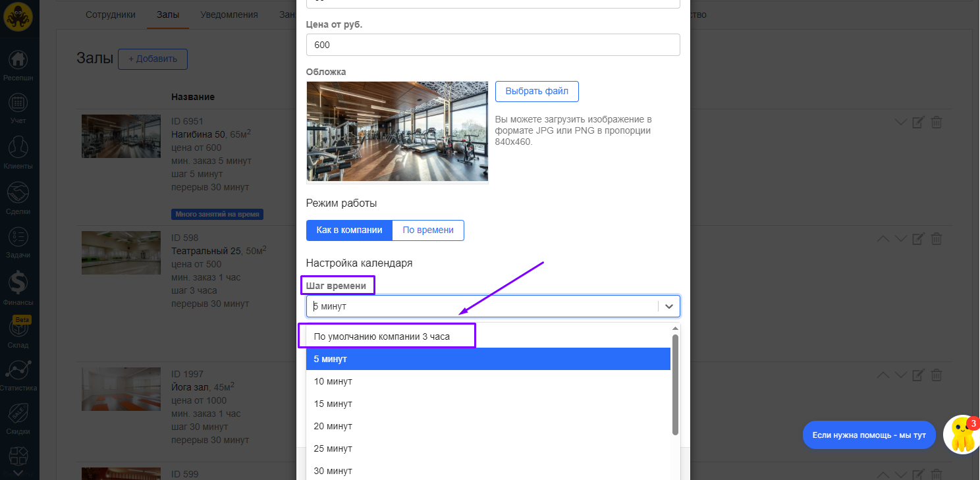The image size is (980, 480).
Task: Move Нагибина 50 hall down
Action: tap(901, 122)
